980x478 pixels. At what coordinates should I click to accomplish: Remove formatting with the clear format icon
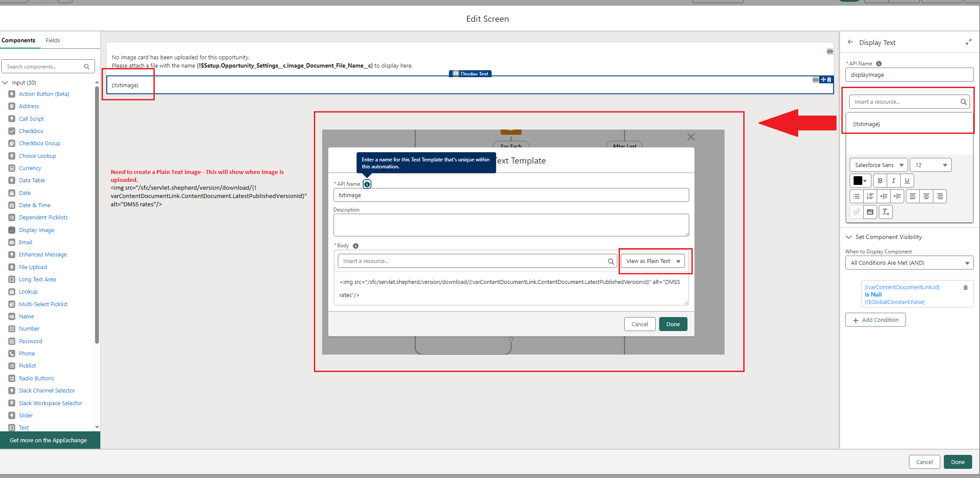coord(885,212)
